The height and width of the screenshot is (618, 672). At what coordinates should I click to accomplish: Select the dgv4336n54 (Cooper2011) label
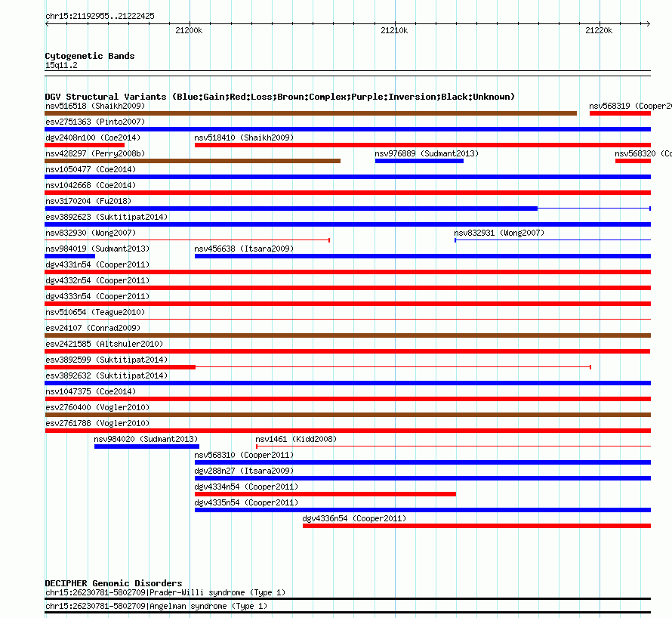tap(354, 518)
